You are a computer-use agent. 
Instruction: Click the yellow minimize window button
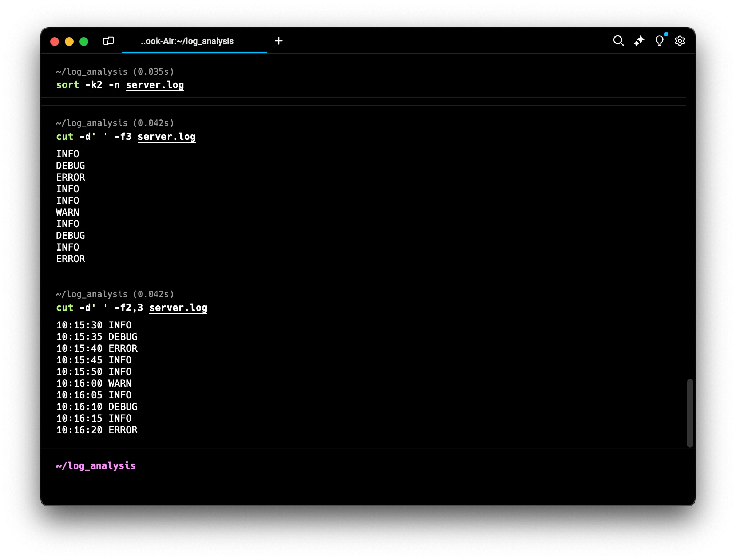tap(69, 42)
